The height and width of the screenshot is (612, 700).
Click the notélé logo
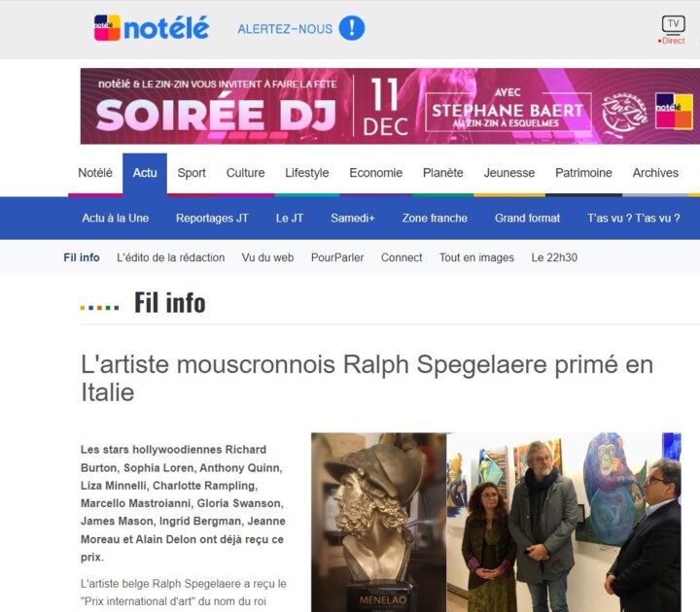click(152, 28)
